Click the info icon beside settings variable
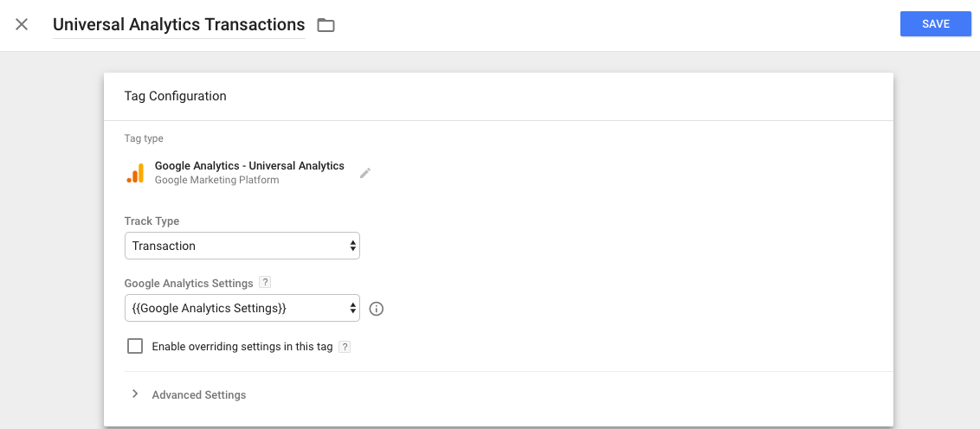 coord(376,309)
